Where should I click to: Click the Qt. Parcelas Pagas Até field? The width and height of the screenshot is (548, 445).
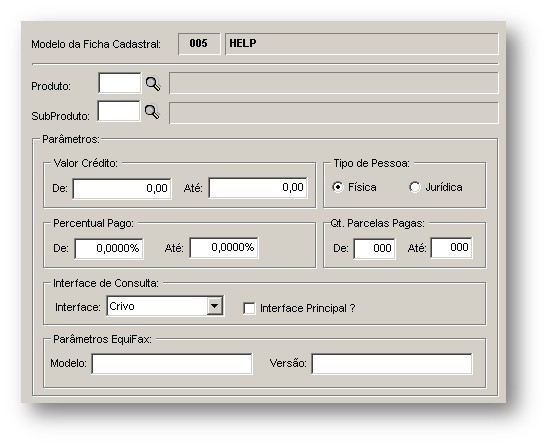click(452, 248)
